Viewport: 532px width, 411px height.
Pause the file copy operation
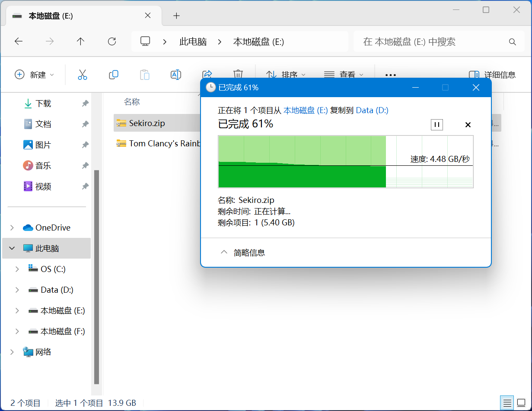pos(436,125)
